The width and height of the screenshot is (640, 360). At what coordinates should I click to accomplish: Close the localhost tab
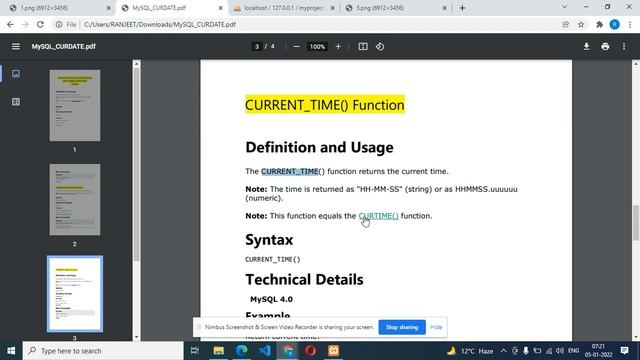pyautogui.click(x=332, y=8)
